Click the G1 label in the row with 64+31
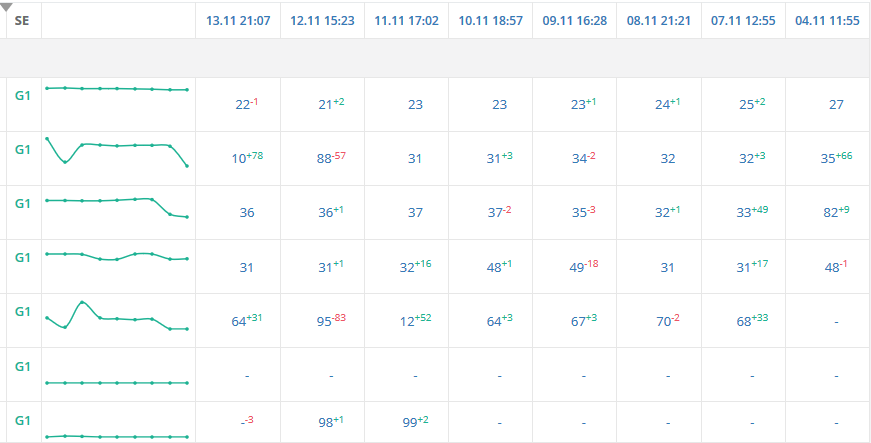 click(22, 312)
